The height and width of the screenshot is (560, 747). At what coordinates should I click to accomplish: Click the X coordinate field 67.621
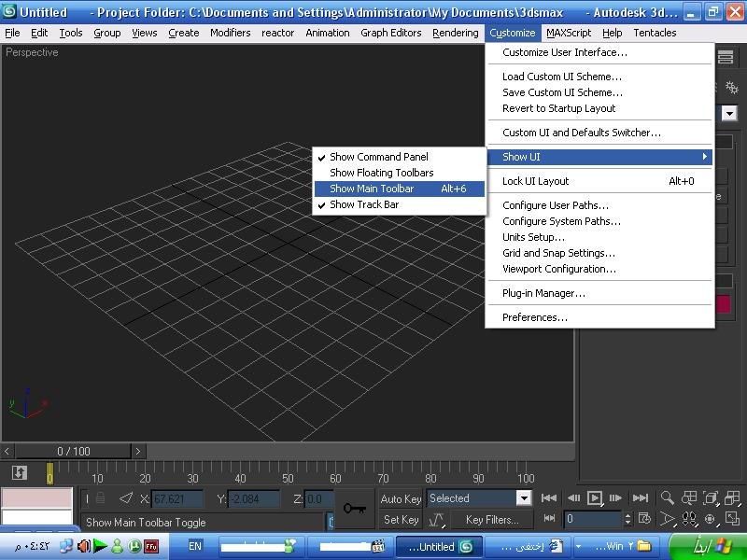pos(176,499)
